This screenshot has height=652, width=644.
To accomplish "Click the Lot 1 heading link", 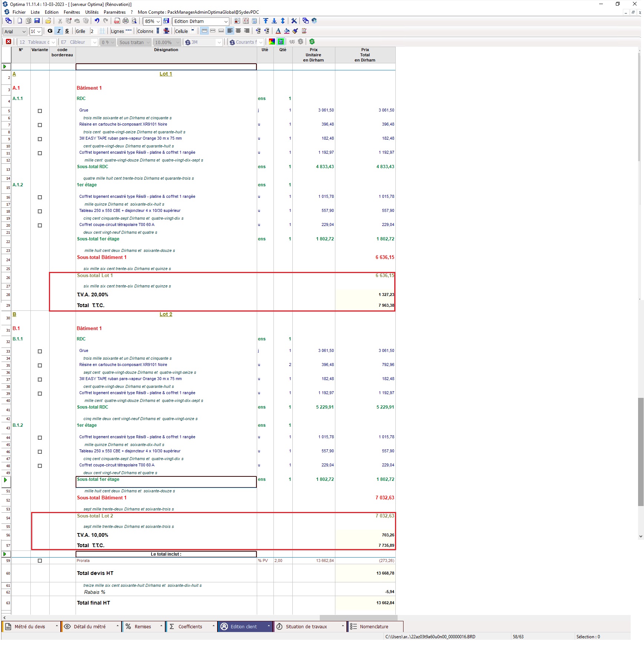I will [166, 74].
